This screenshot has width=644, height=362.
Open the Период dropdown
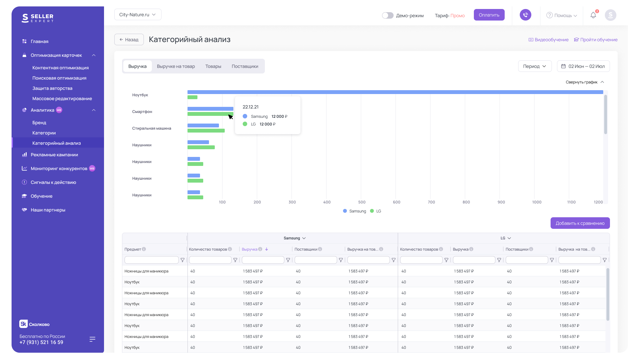pos(535,66)
